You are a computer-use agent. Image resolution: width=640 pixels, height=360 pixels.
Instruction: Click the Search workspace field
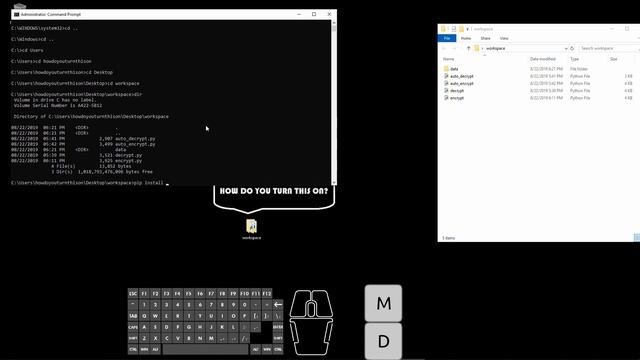608,48
